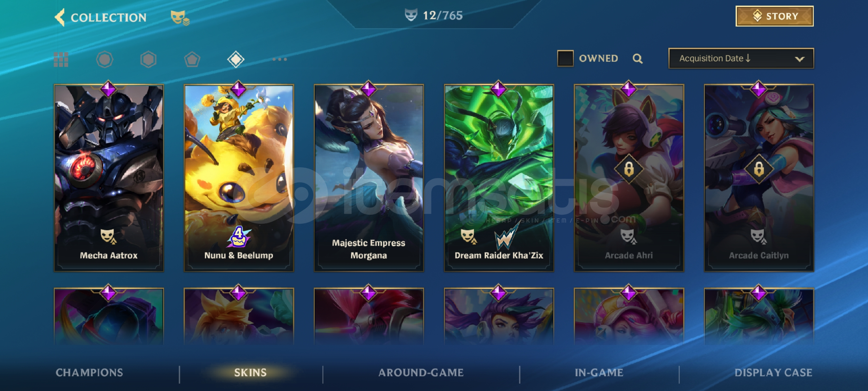
Task: Click the sort dropdown chevron arrow
Action: pyautogui.click(x=799, y=59)
